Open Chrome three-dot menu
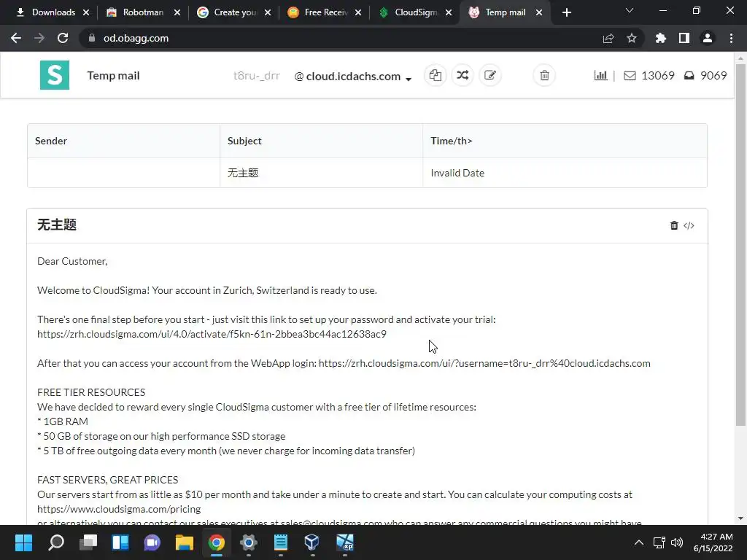The height and width of the screenshot is (560, 747). click(x=731, y=38)
